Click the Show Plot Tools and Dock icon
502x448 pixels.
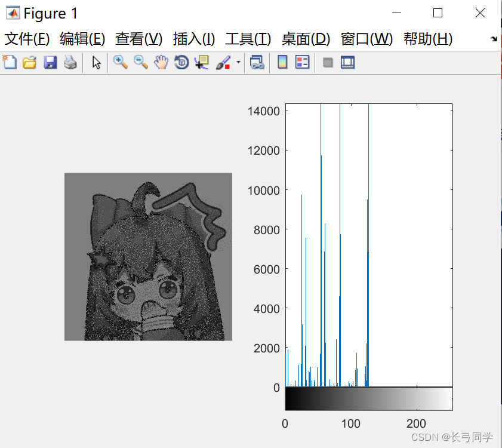click(347, 62)
